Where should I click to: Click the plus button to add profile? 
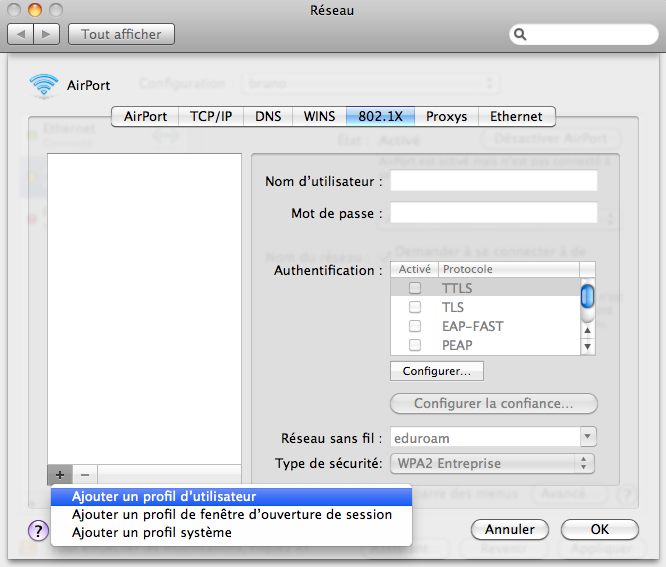click(60, 475)
